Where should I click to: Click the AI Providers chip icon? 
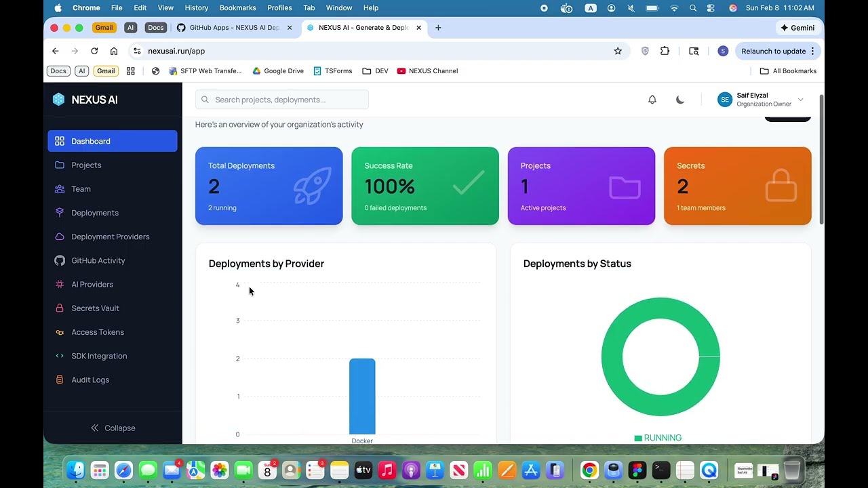(x=60, y=285)
